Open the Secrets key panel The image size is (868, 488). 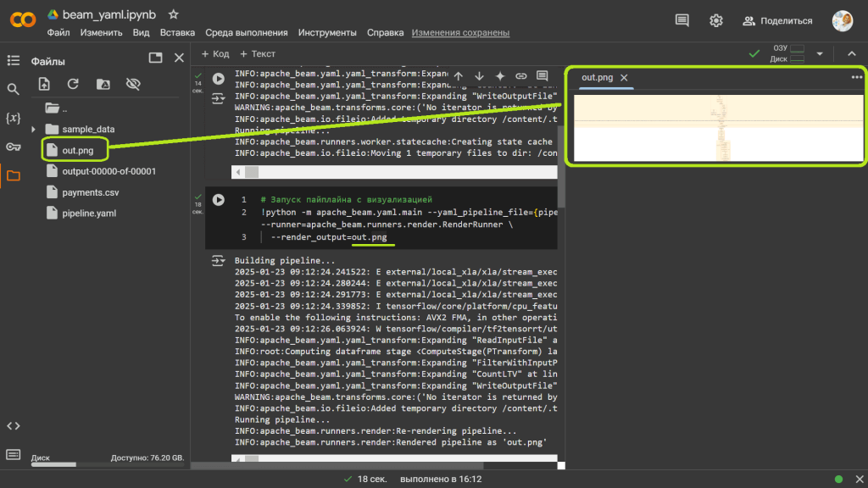click(14, 147)
